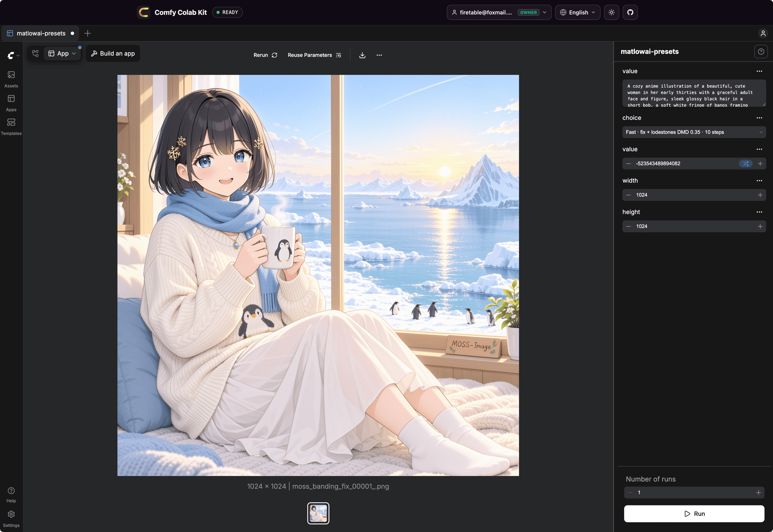
Task: Open the help icon in matlowai-presets panel
Action: point(761,52)
